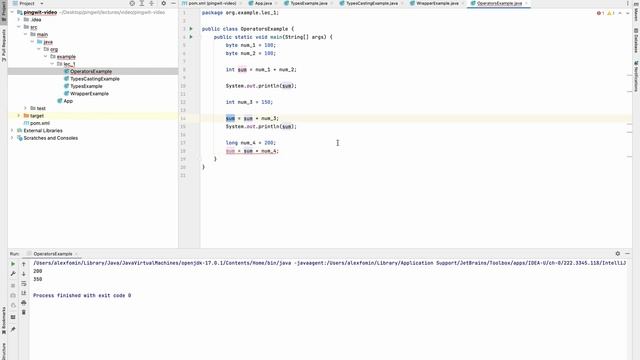
Task: Expand External Libraries node
Action: coord(12,131)
